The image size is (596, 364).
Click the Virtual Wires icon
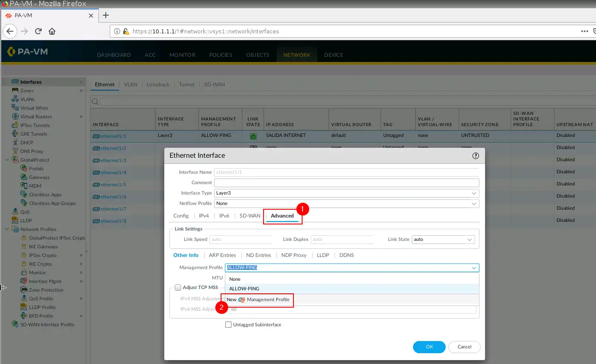[15, 108]
